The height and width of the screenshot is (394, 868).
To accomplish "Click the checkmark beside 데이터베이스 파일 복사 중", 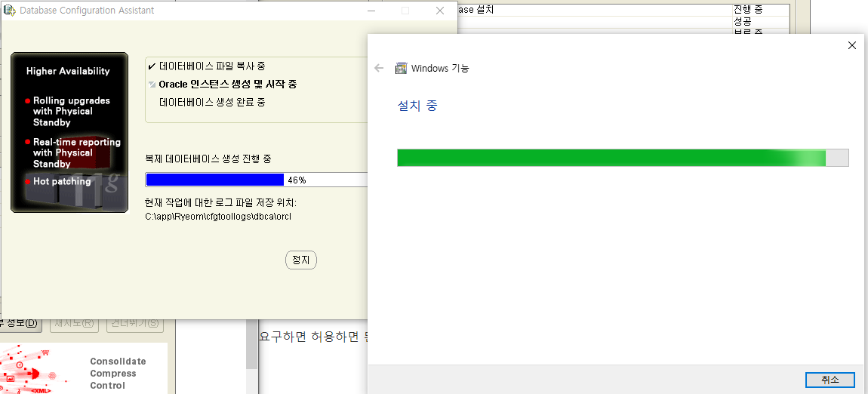I will (x=152, y=66).
